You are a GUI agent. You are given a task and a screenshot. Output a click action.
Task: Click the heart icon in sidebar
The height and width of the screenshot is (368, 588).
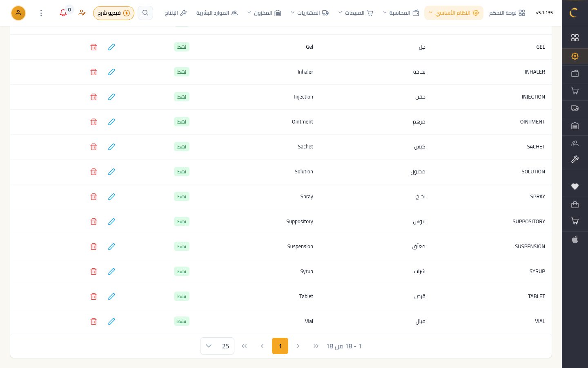[x=575, y=186]
